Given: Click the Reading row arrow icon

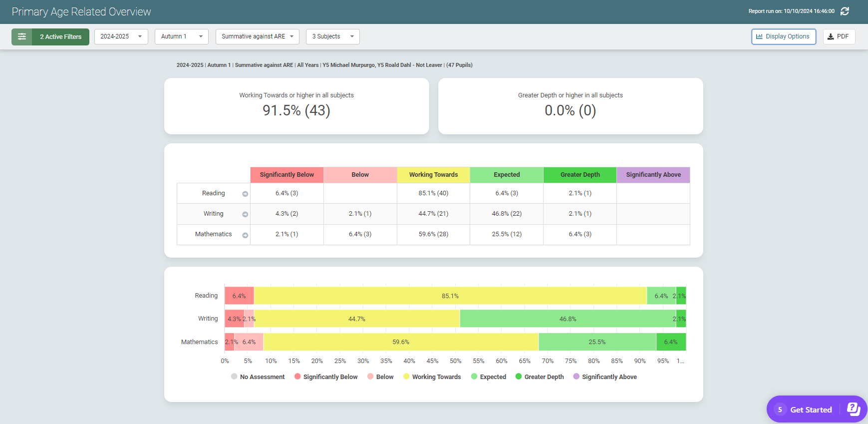Looking at the screenshot, I should pos(245,194).
